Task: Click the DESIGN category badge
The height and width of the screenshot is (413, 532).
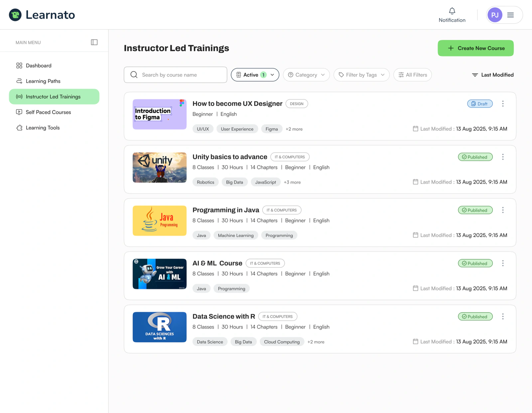Action: click(x=297, y=104)
